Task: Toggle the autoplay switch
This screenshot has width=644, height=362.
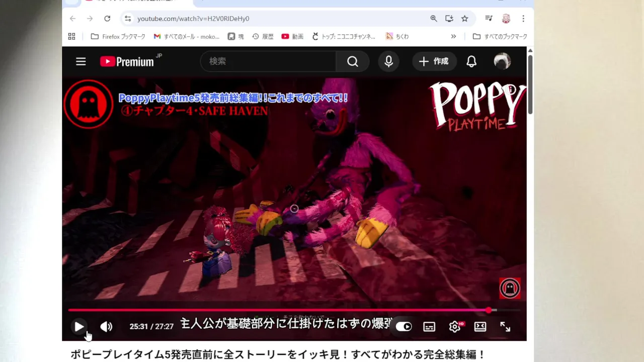Action: tap(404, 327)
